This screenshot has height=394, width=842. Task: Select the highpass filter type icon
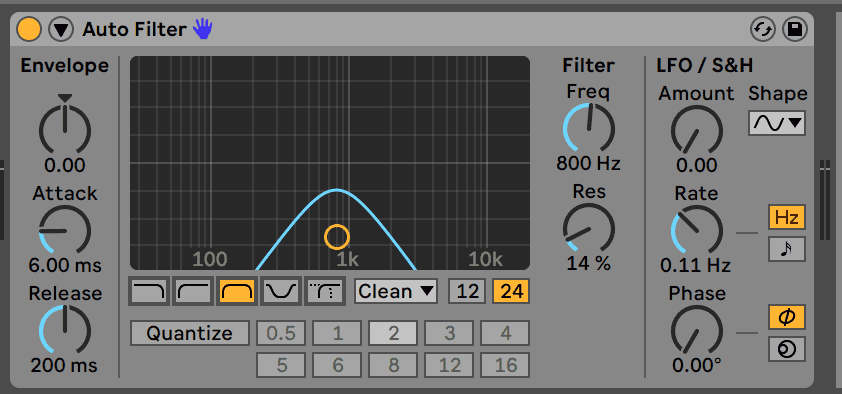point(193,291)
